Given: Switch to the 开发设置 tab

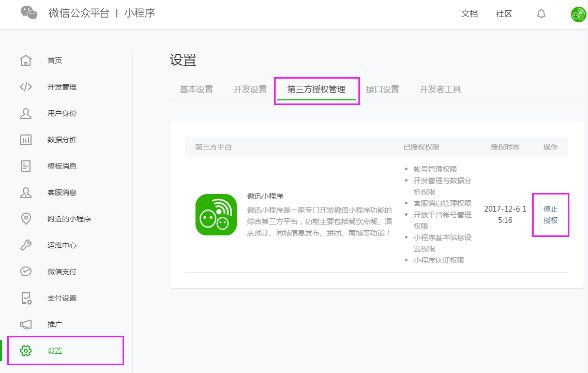Looking at the screenshot, I should click(250, 89).
